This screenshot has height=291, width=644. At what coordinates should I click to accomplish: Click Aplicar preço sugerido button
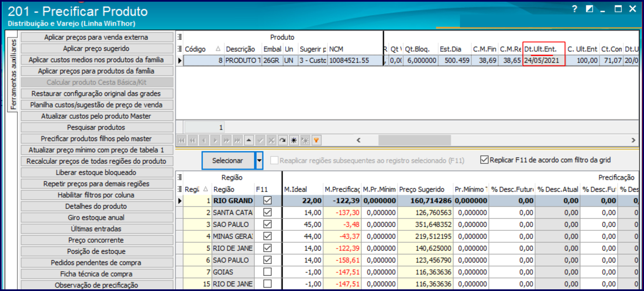[x=96, y=48]
